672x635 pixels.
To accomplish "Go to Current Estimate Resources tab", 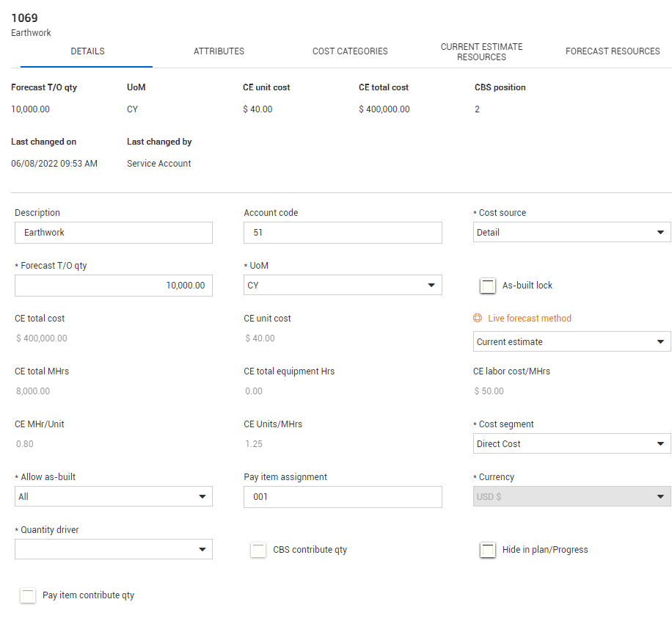I will click(481, 51).
